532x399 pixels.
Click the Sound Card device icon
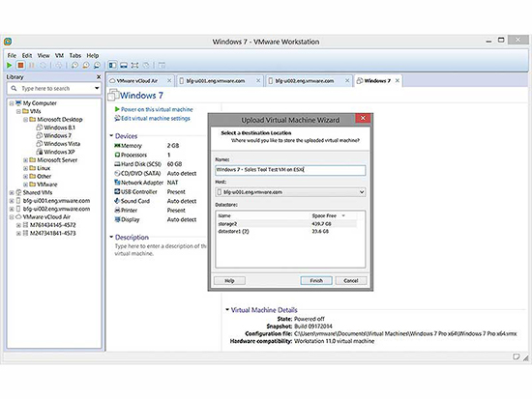[117, 201]
